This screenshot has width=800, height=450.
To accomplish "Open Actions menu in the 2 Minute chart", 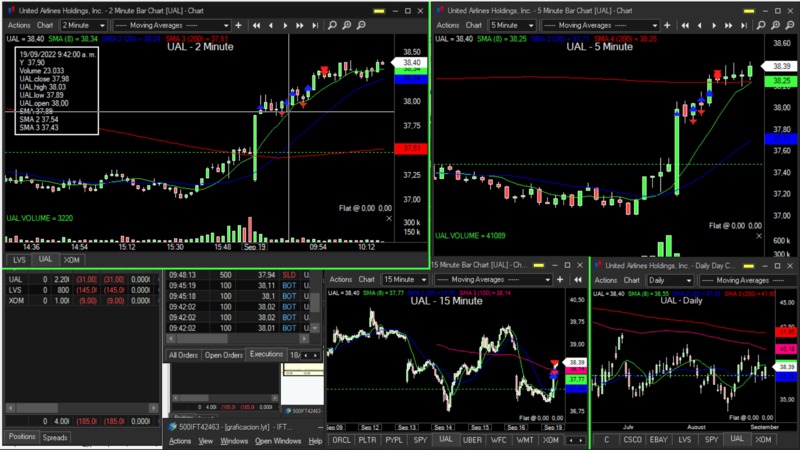I will pos(19,25).
